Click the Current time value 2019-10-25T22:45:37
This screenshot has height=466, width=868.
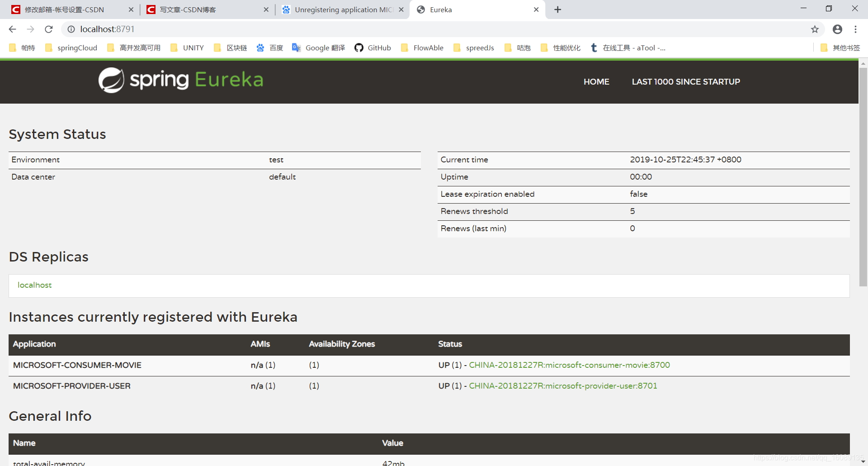[685, 160]
